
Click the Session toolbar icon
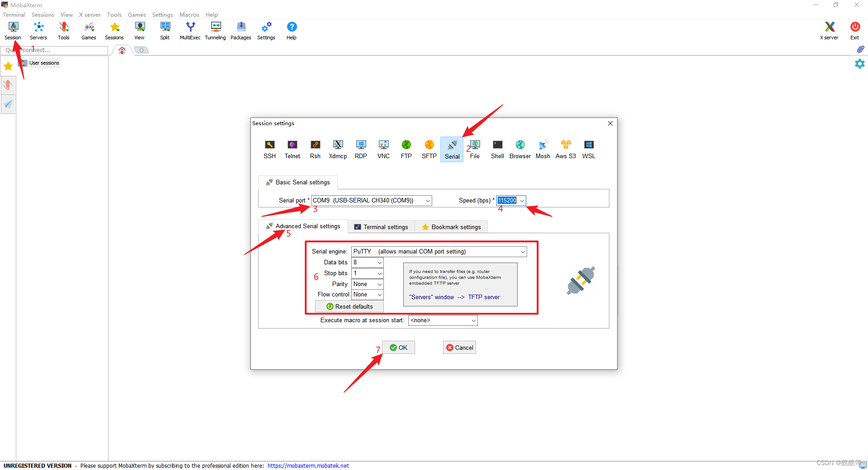(13, 31)
